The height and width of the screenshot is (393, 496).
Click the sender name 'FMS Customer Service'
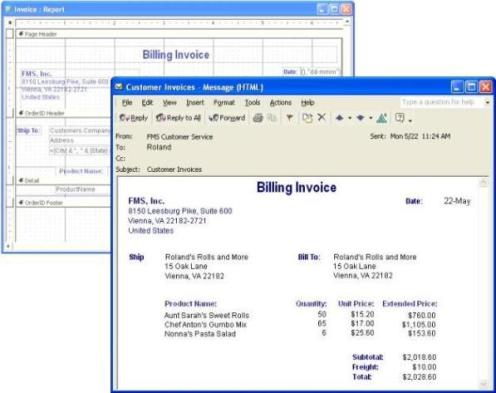[180, 137]
